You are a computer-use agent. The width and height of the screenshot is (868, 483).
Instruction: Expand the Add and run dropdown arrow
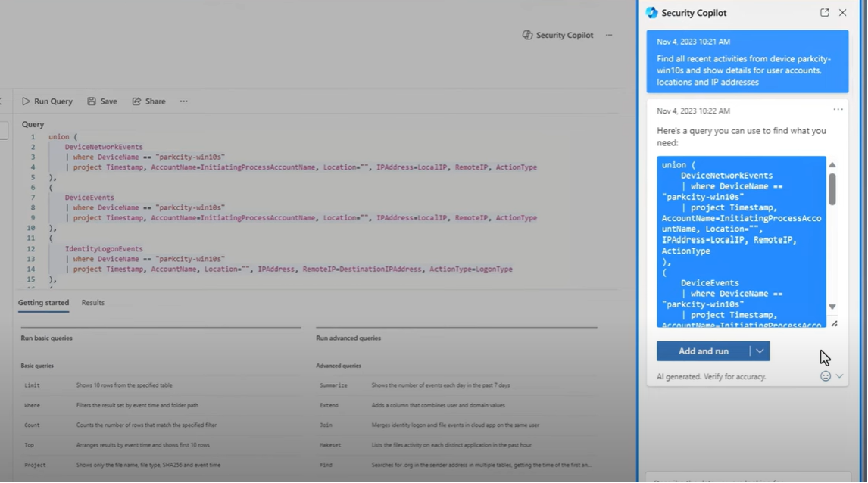(x=760, y=351)
